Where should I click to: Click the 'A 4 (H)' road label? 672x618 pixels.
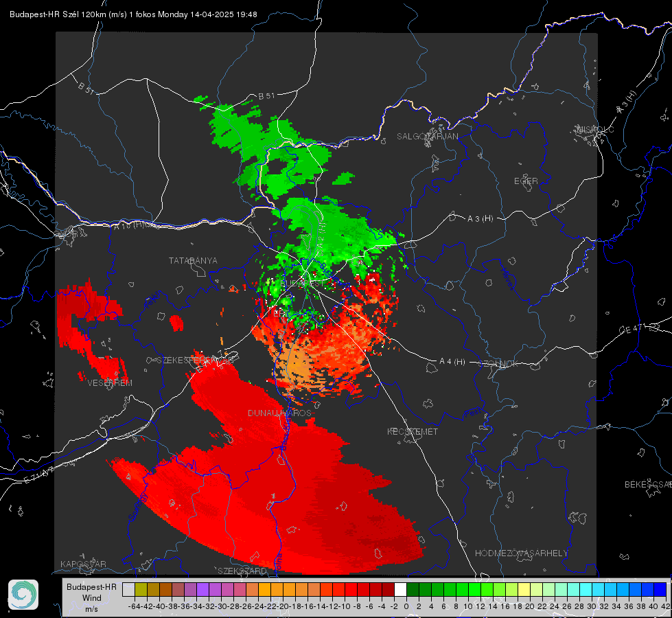coord(452,362)
